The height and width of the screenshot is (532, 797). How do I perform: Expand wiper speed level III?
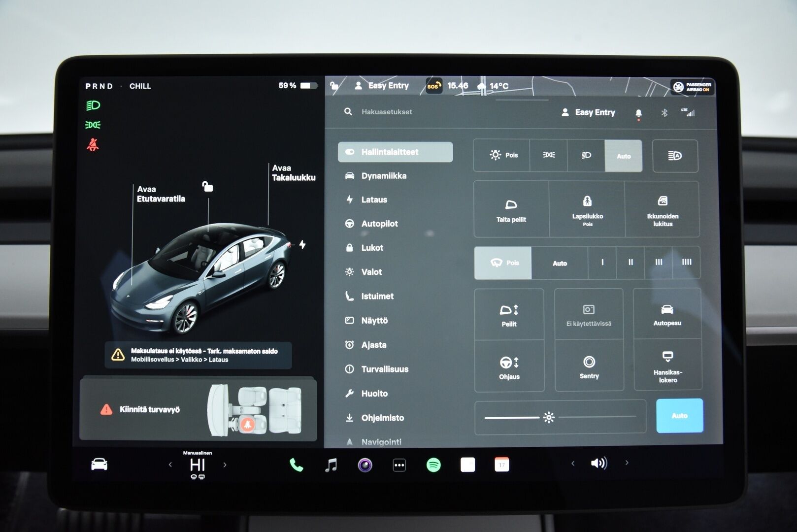coord(659,263)
